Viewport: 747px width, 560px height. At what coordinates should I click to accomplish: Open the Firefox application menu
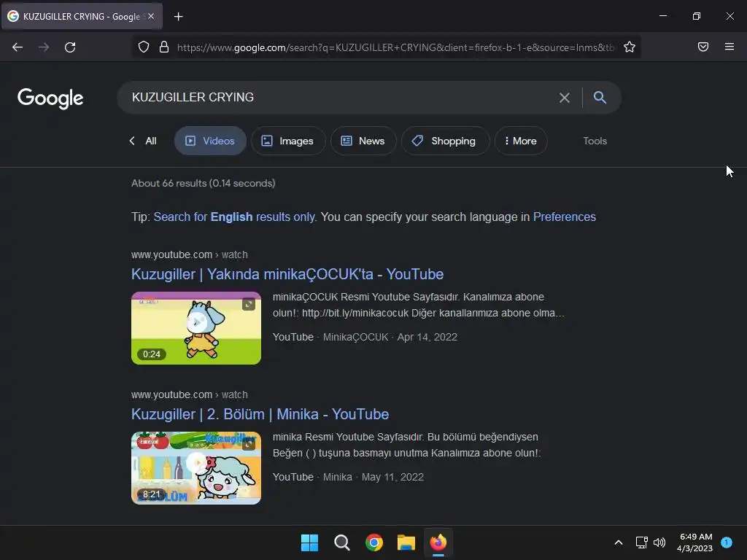click(729, 47)
